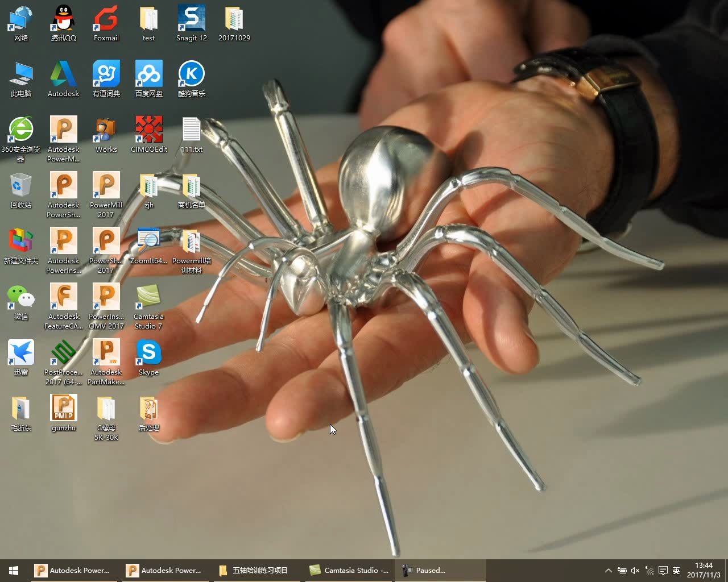This screenshot has height=582, width=728.
Task: Select the 360安全浏览器 icon
Action: pos(21,139)
